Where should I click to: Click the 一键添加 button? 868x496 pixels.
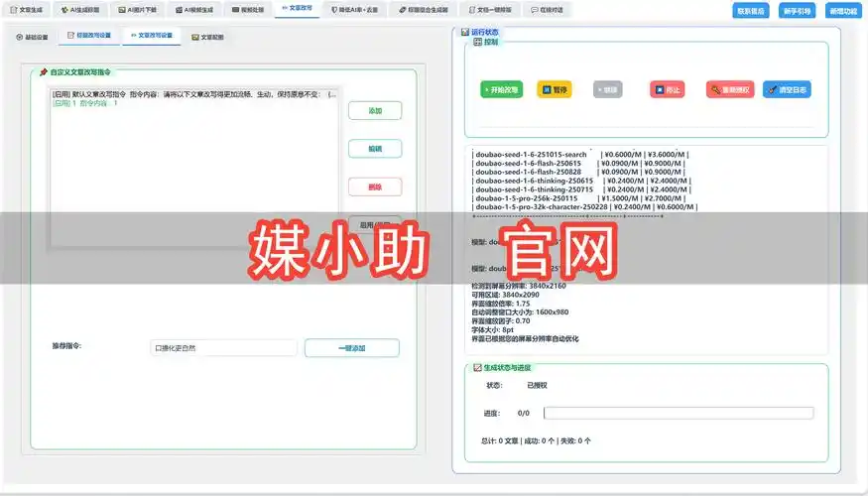tap(351, 348)
